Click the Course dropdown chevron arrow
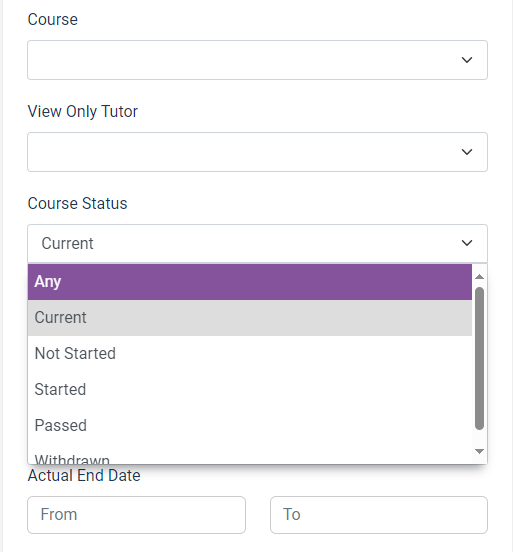 pyautogui.click(x=467, y=60)
